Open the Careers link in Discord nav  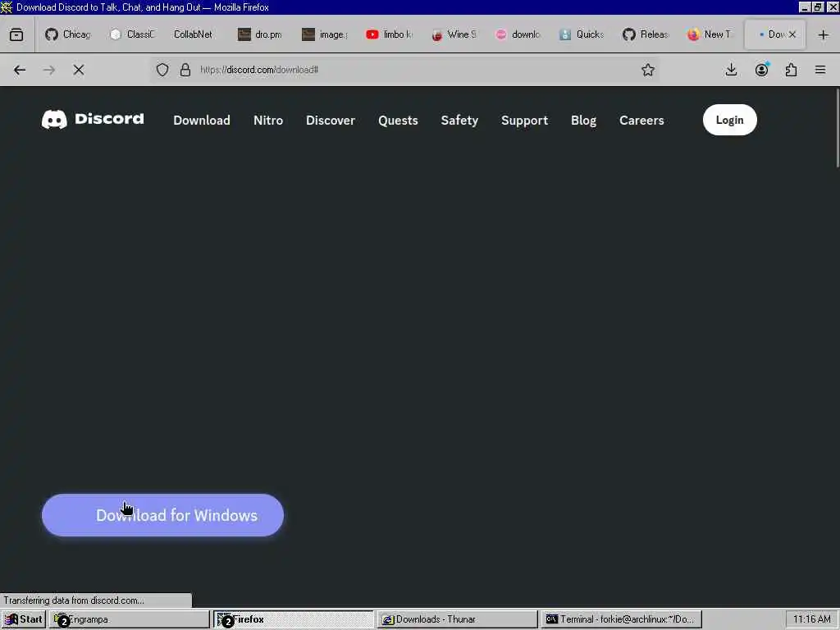click(x=641, y=121)
